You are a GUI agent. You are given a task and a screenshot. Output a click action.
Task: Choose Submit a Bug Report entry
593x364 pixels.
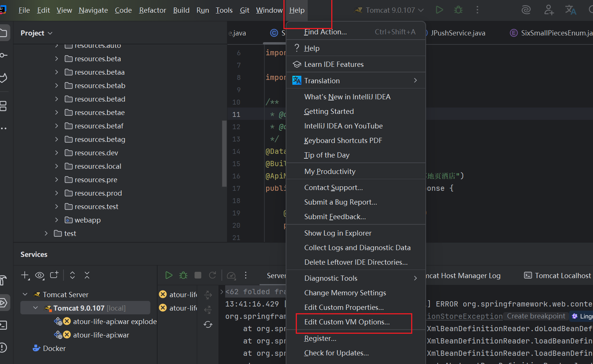click(356, 202)
